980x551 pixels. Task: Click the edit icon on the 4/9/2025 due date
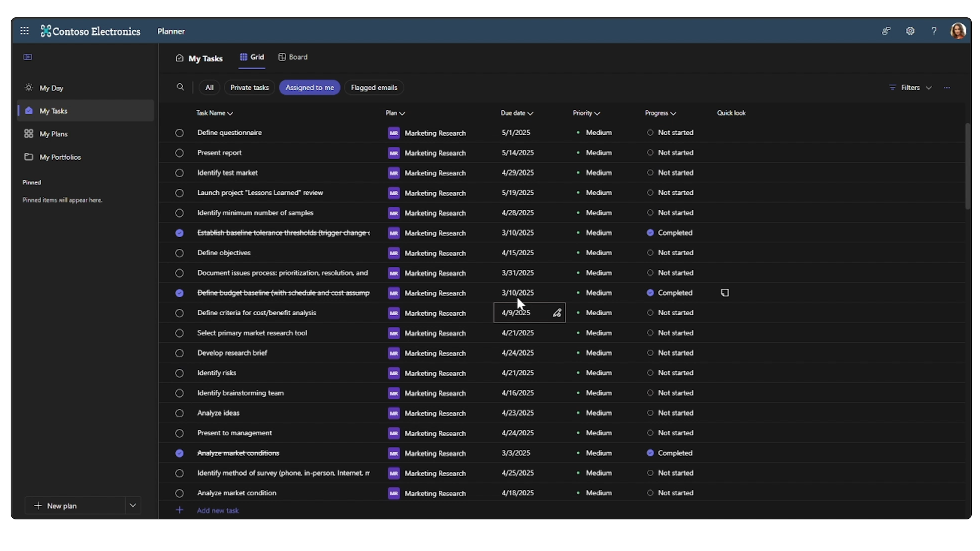tap(557, 313)
